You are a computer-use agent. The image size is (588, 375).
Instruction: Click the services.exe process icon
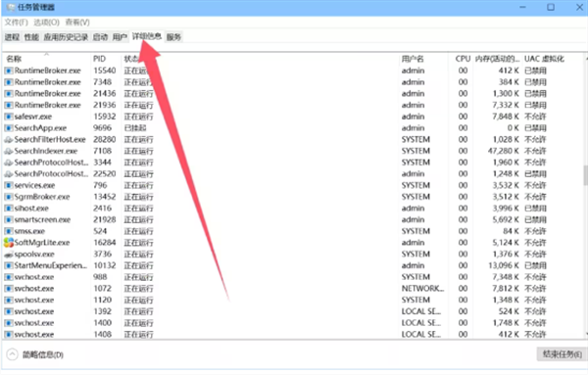pos(8,185)
